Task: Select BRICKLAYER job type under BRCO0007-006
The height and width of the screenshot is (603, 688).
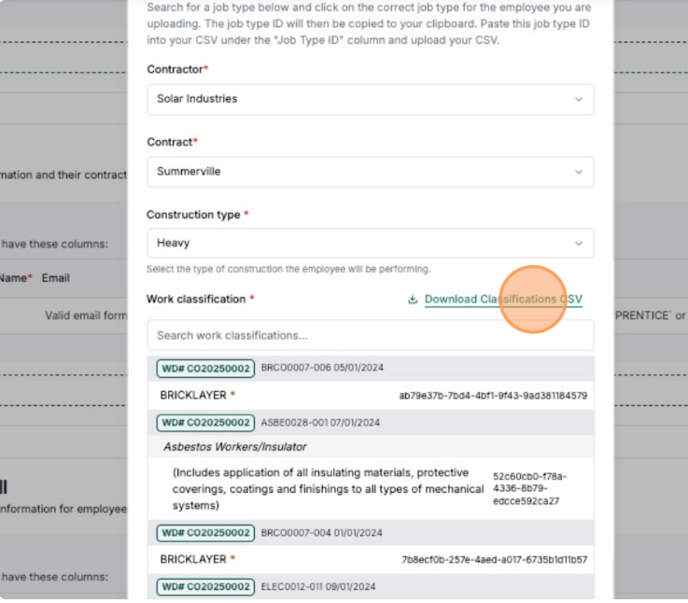Action: point(193,395)
